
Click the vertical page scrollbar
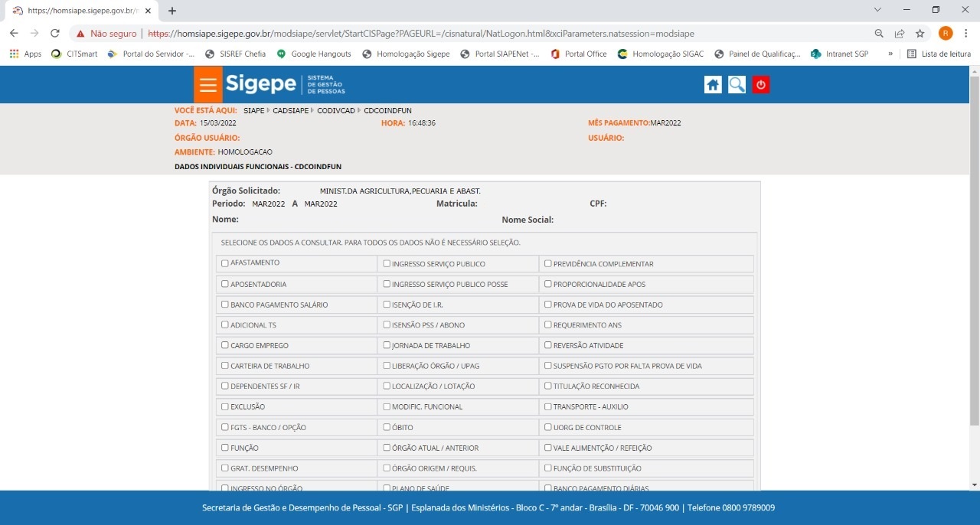(x=974, y=253)
